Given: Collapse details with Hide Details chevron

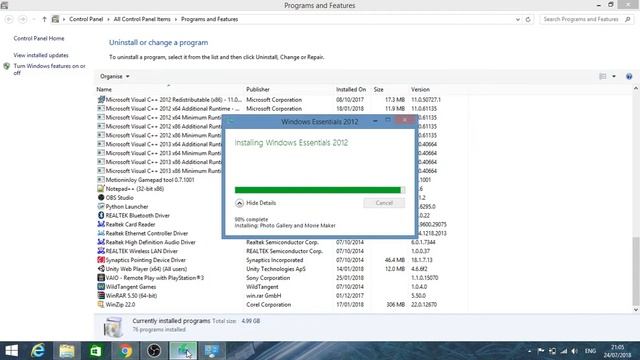Looking at the screenshot, I should (240, 203).
